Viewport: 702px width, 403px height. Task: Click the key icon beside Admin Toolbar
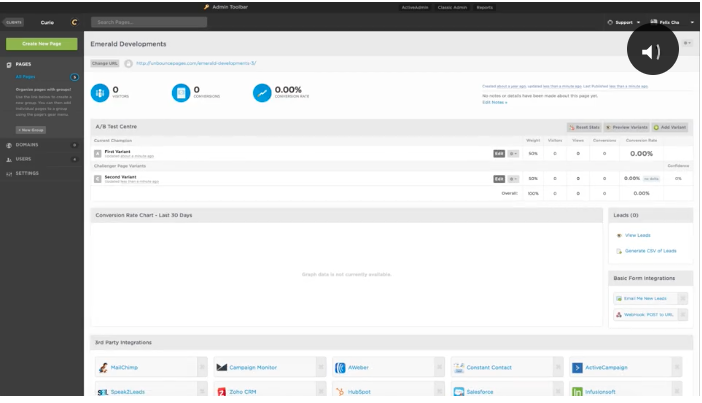206,7
